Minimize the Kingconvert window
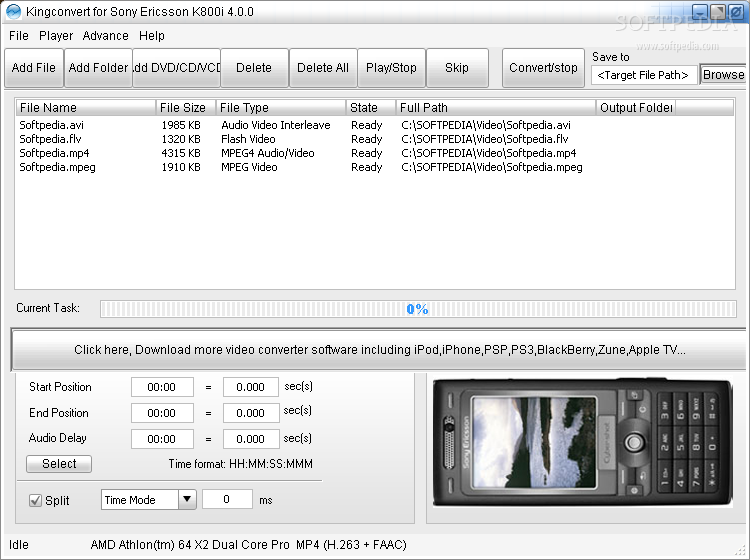 700,11
